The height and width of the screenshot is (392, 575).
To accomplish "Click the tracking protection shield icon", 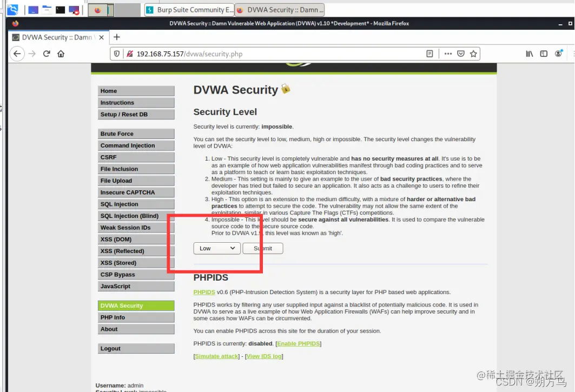I will 117,54.
